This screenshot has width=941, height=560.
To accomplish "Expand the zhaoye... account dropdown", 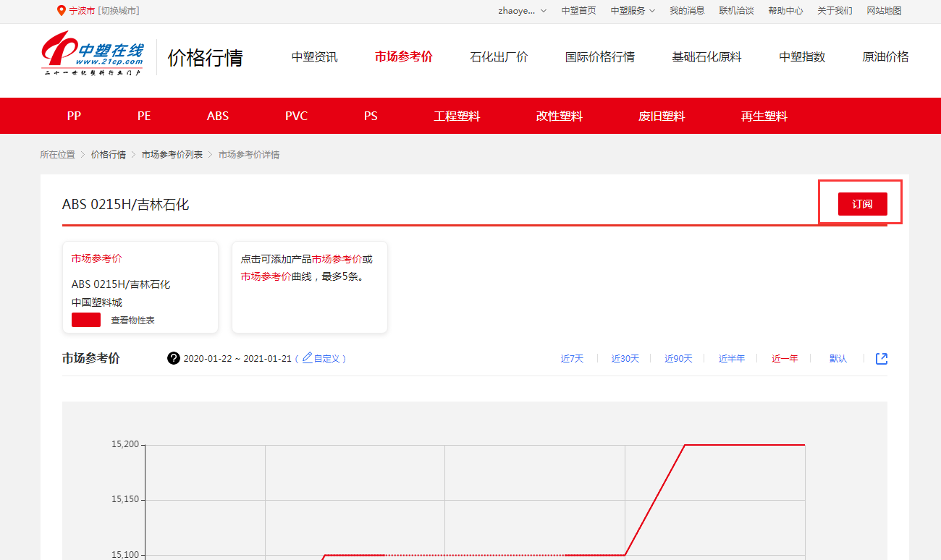I will [x=523, y=11].
